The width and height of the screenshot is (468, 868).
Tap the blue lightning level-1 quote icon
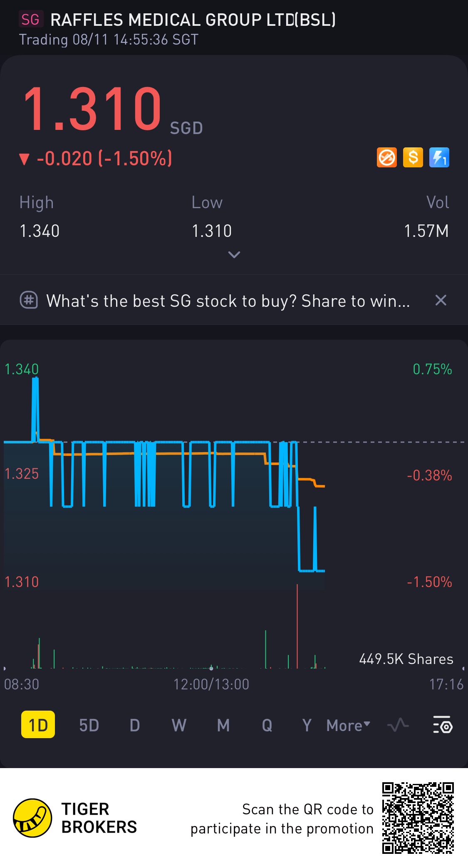click(439, 158)
